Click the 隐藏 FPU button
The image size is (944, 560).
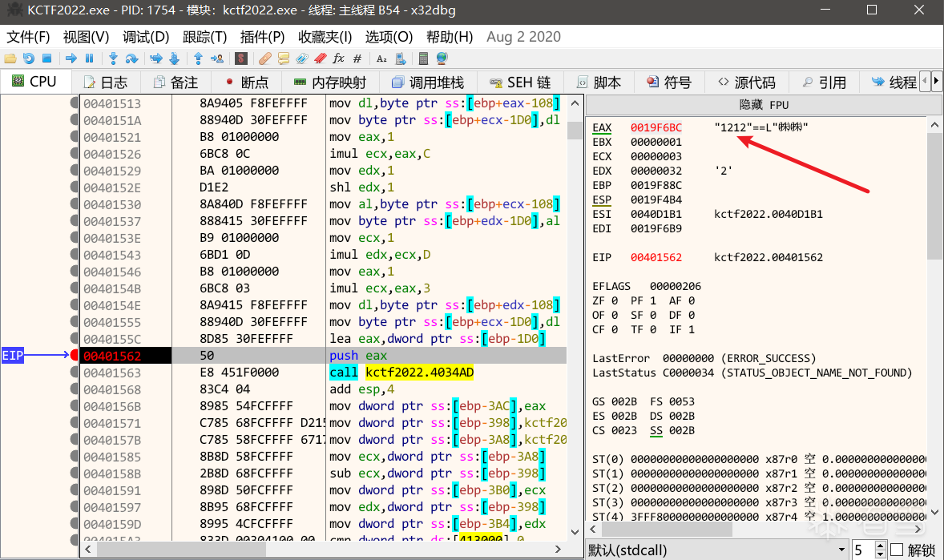(x=763, y=105)
